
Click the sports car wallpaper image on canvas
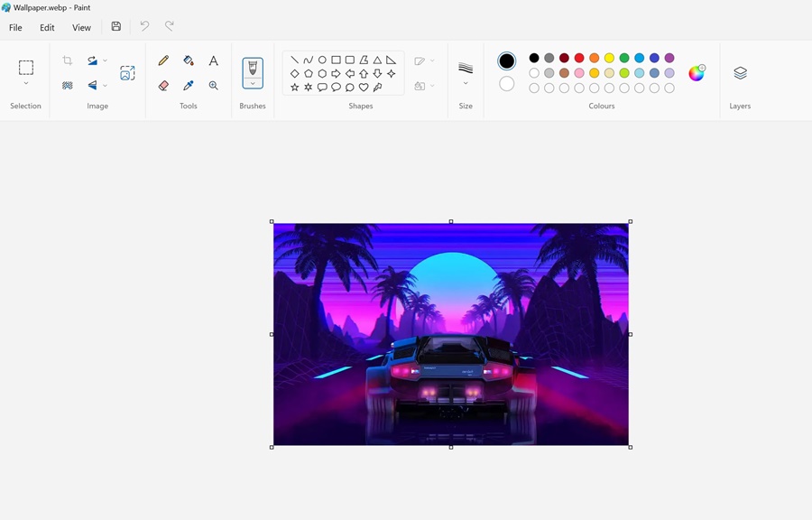tap(451, 334)
